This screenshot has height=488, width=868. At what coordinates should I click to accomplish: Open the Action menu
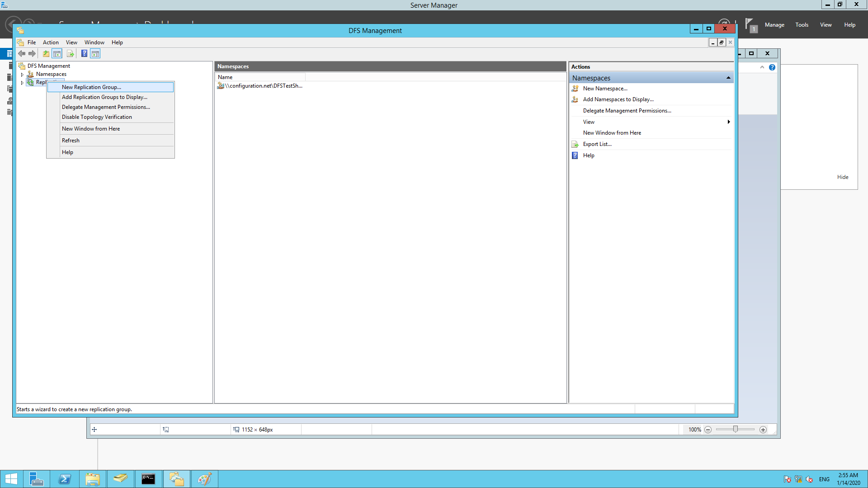pos(50,42)
